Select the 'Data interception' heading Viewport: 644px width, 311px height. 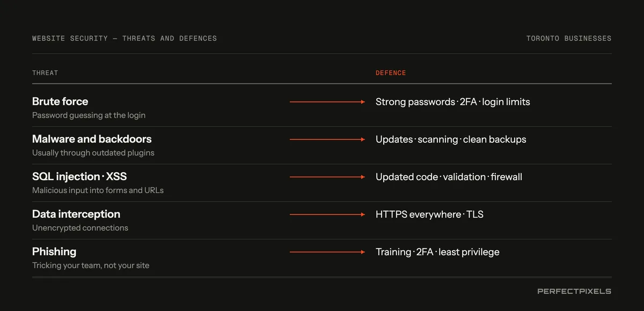pyautogui.click(x=76, y=214)
